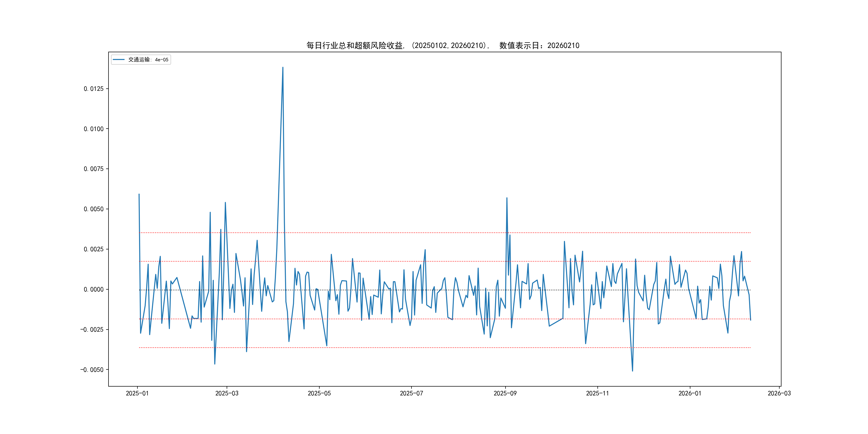Click the 0.0100 y-axis tick label

93,129
